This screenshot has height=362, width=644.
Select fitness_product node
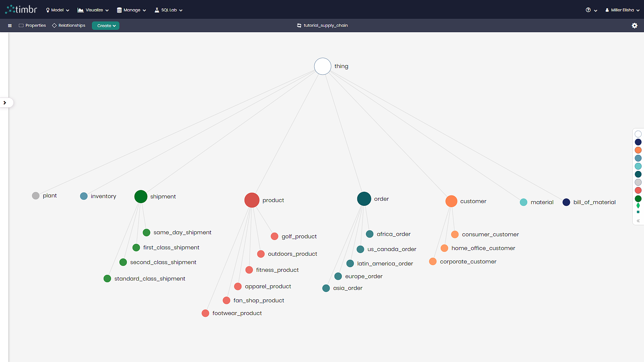(249, 270)
